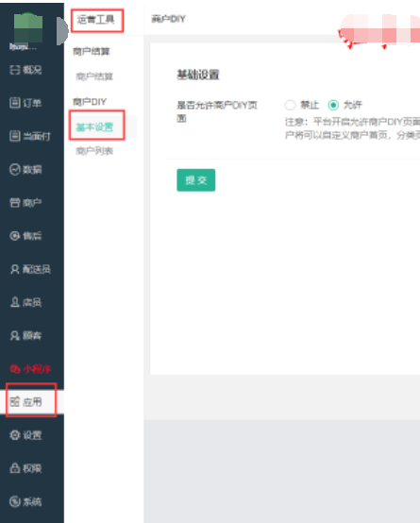Select the 配送员 delivery staff icon

[x=15, y=269]
